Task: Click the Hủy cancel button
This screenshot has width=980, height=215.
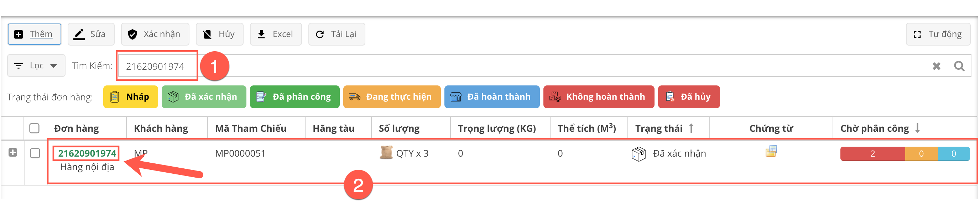Action: coord(219,34)
